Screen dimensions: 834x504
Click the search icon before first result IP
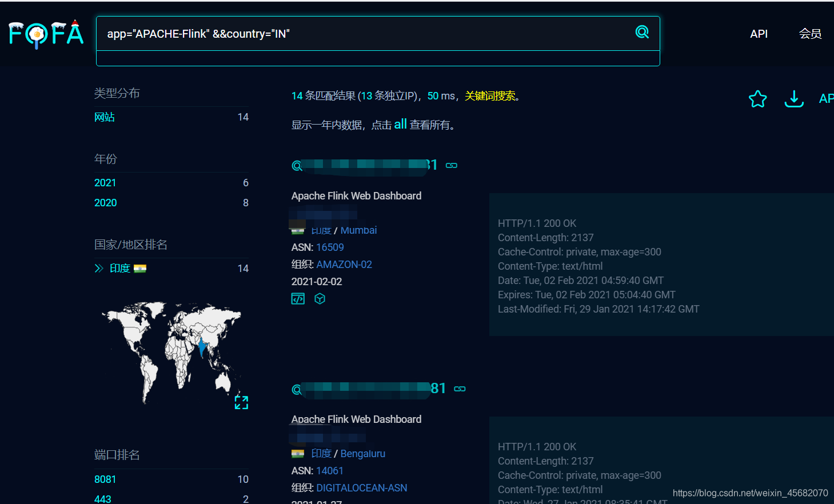pyautogui.click(x=297, y=166)
